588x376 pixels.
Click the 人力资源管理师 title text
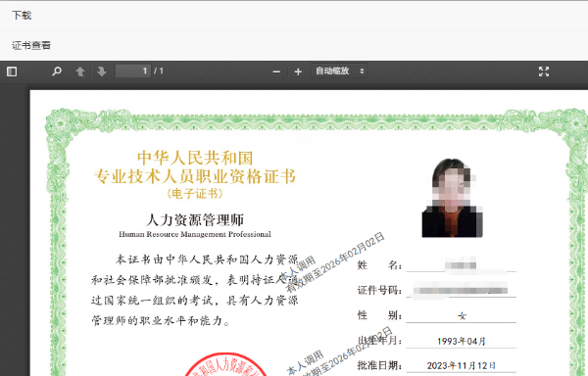pyautogui.click(x=195, y=220)
